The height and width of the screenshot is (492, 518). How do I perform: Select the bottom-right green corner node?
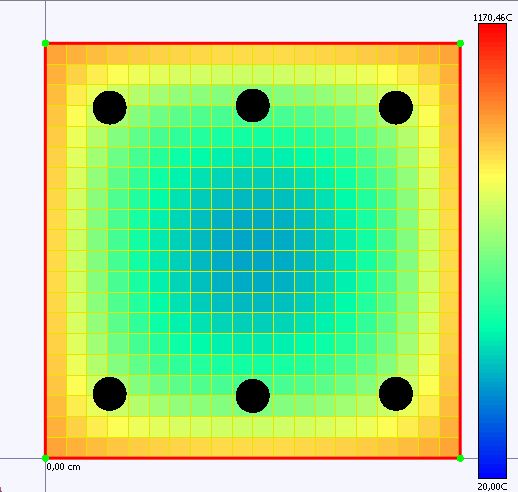click(460, 458)
